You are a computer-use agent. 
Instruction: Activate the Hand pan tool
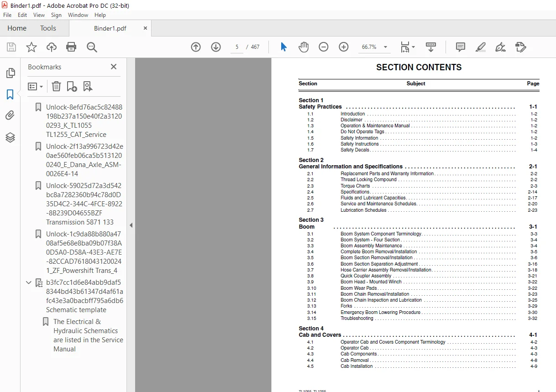tap(304, 47)
